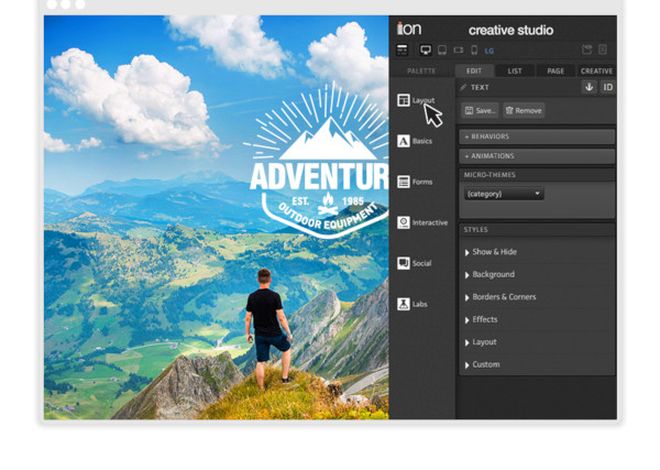Click the Interactive label in palette

tap(430, 223)
